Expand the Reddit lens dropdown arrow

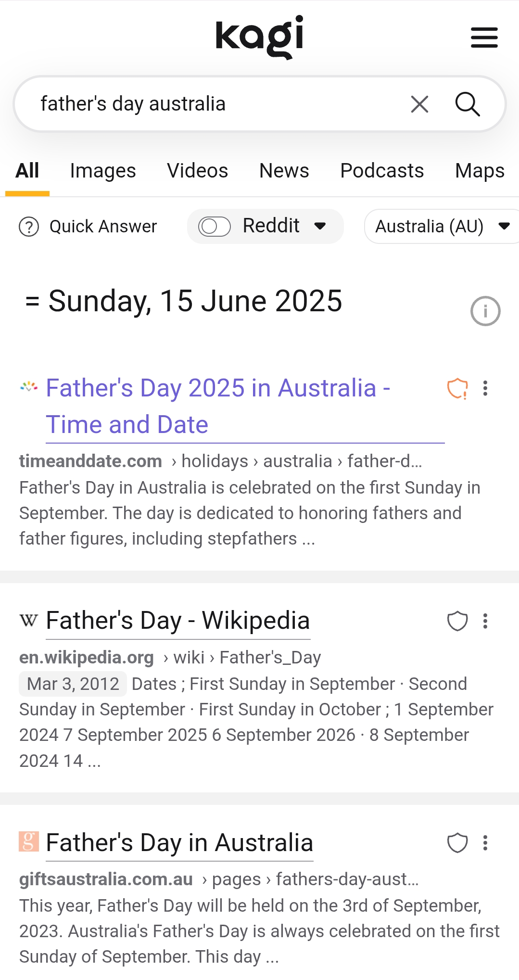click(x=320, y=226)
